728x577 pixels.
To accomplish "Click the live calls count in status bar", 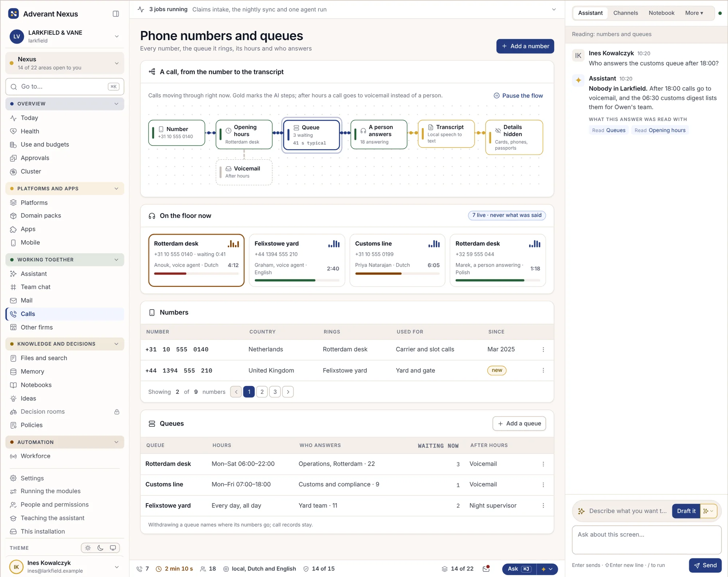I will [143, 569].
